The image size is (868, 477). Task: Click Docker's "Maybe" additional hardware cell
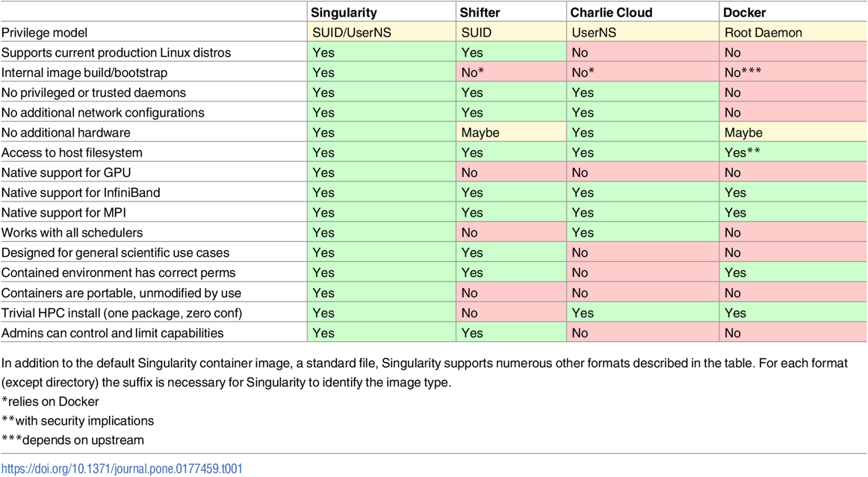point(743,133)
